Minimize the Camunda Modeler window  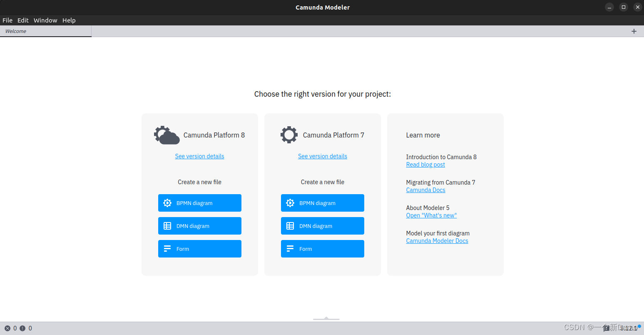(609, 7)
